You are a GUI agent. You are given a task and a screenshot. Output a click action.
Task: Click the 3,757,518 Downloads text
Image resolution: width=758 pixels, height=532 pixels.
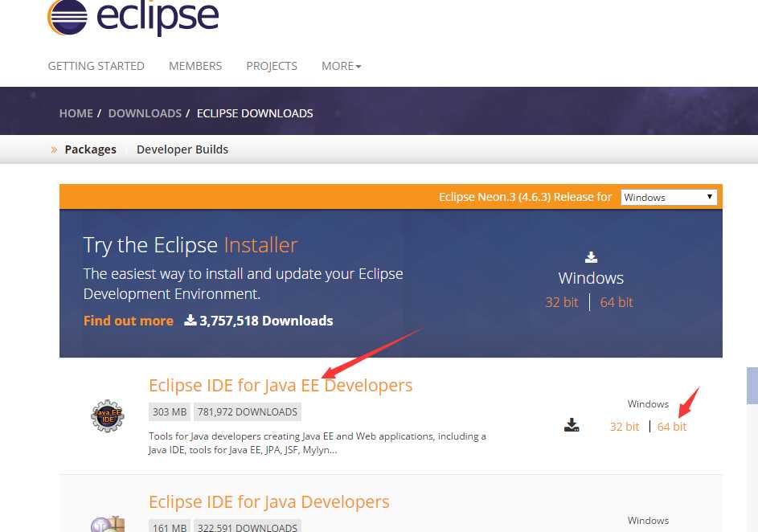[x=266, y=321]
